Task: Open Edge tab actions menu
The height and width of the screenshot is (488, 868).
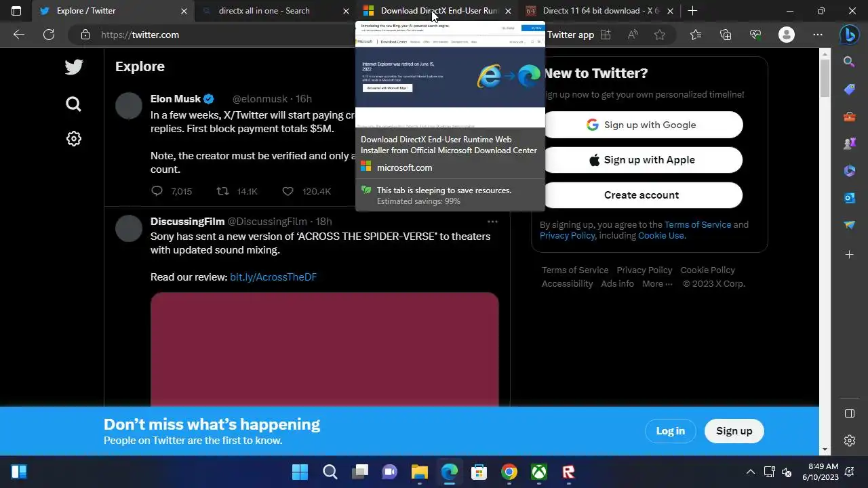Action: [x=16, y=11]
